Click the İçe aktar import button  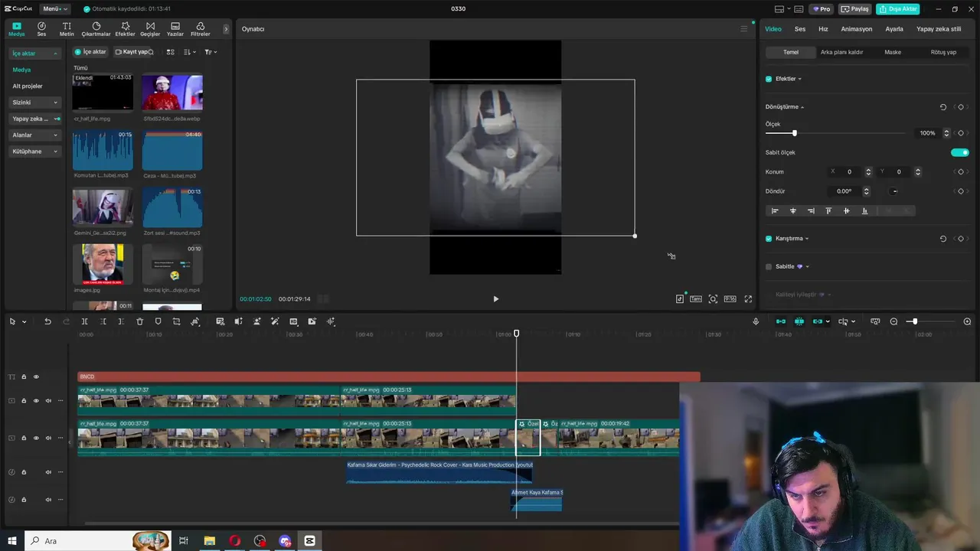[90, 52]
